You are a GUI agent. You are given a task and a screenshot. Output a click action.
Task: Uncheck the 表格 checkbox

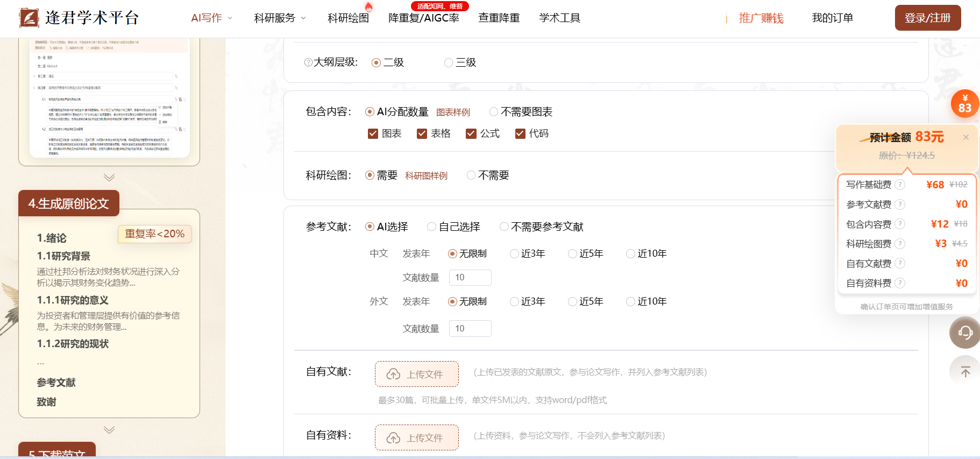pos(422,133)
